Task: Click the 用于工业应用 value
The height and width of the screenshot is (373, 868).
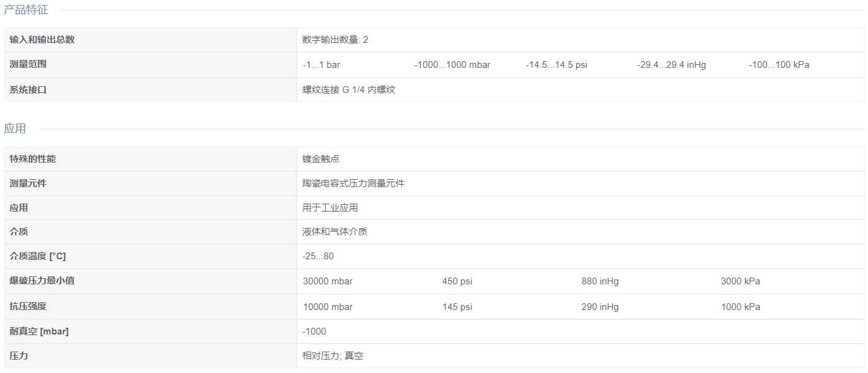Action: pyautogui.click(x=330, y=208)
